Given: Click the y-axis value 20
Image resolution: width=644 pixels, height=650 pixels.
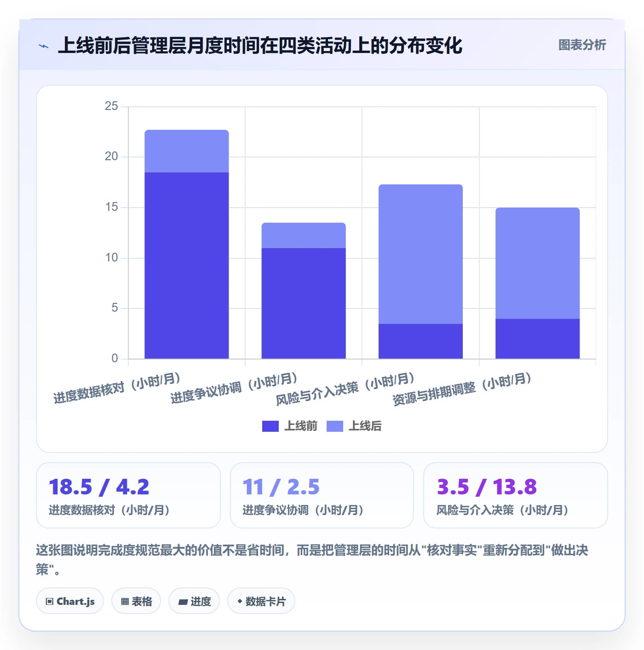Looking at the screenshot, I should [111, 157].
